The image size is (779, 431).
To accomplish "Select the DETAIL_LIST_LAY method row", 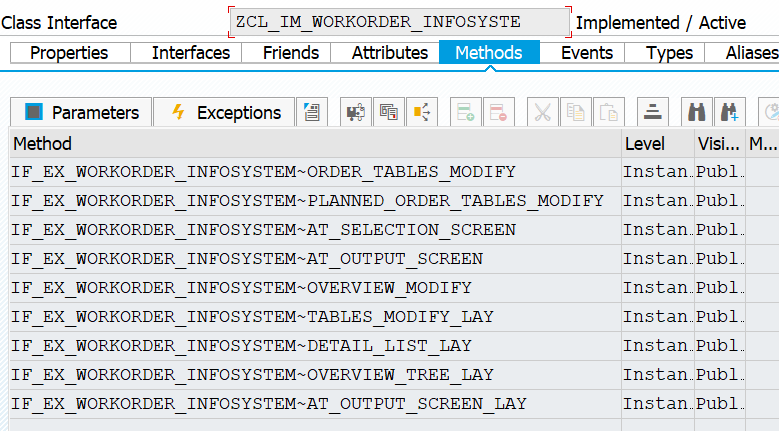I will point(315,346).
